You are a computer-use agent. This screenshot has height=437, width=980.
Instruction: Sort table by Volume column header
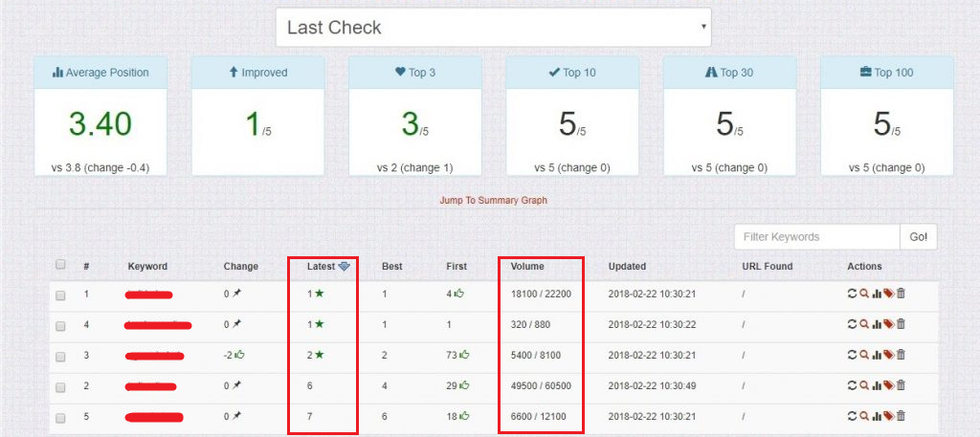pos(527,266)
